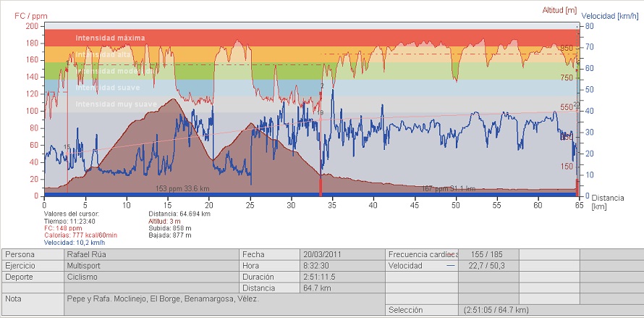Select the 'Intensidad muy suave' zone label

[116, 104]
